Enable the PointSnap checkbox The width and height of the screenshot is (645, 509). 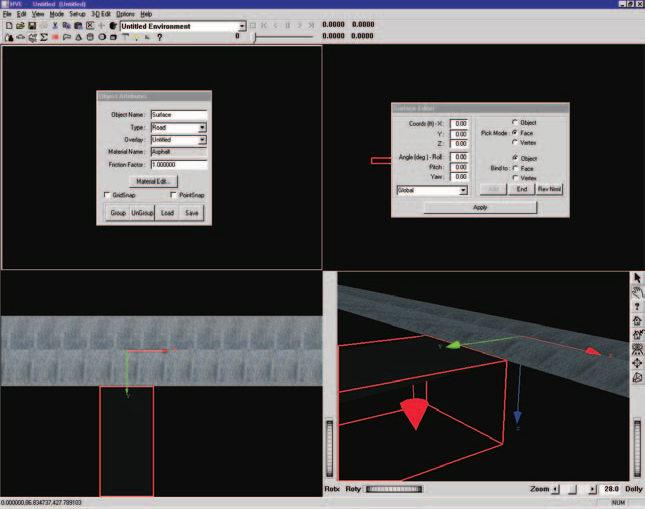(173, 195)
